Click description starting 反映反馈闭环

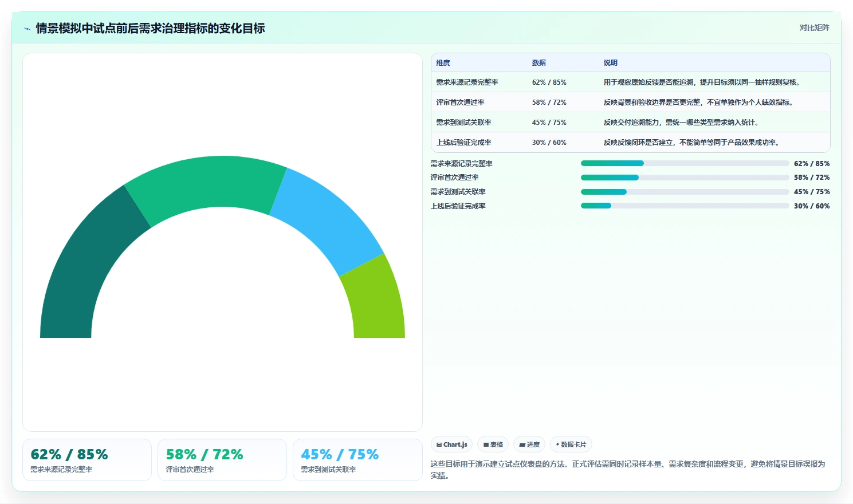tap(691, 143)
